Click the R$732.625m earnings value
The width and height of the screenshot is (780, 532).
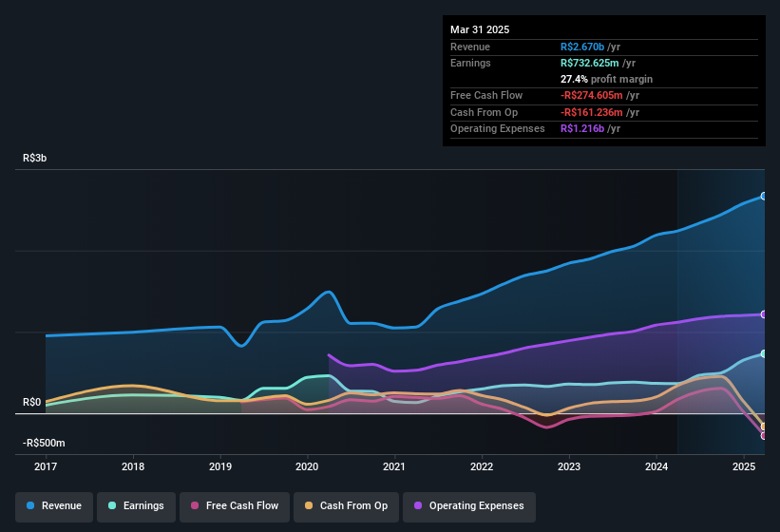[x=589, y=63]
